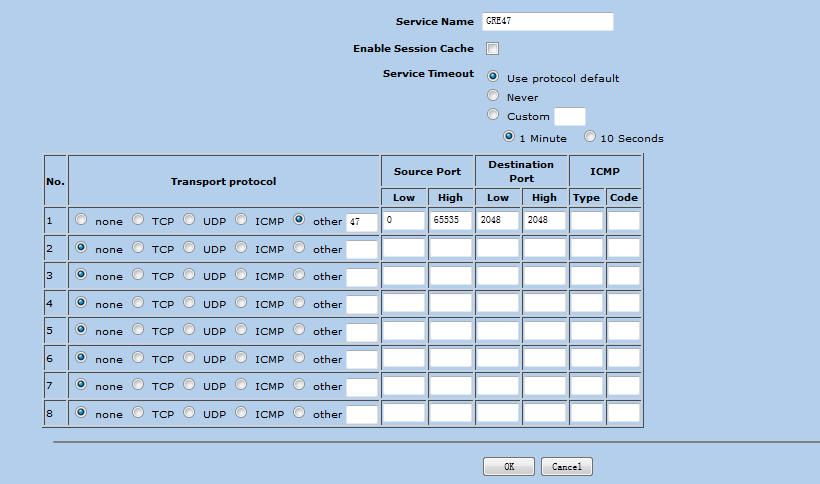Select none protocol in row 8

point(81,412)
